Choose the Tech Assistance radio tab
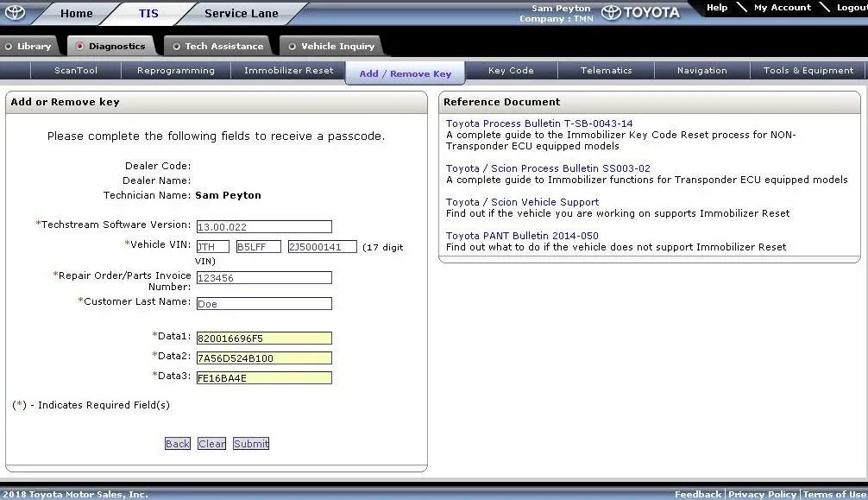The width and height of the screenshot is (868, 500). tap(218, 46)
